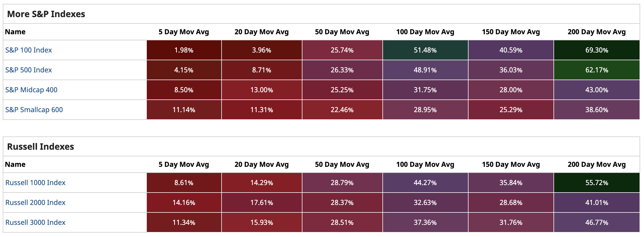The width and height of the screenshot is (644, 237).
Task: Click the S&P Midcap 400 link
Action: pyautogui.click(x=31, y=90)
